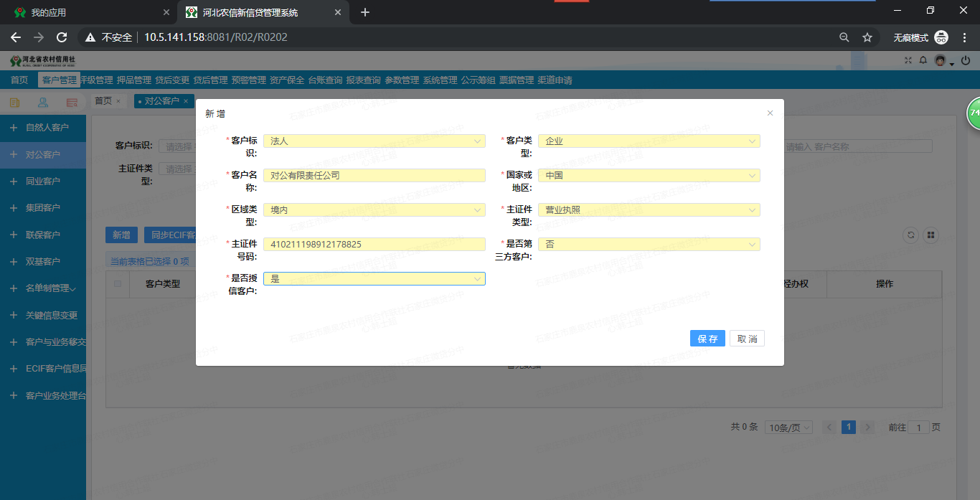Open the column grid settings icon

pos(931,235)
